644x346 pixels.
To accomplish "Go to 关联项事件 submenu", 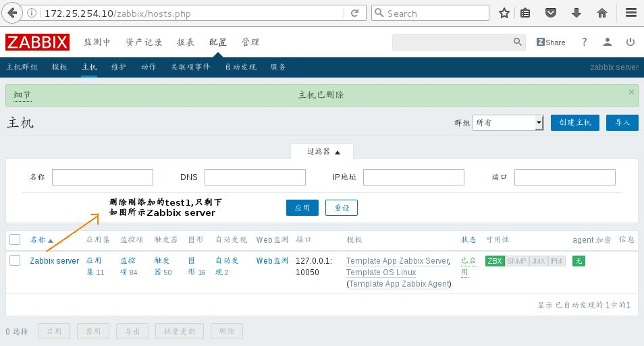I will [x=190, y=67].
